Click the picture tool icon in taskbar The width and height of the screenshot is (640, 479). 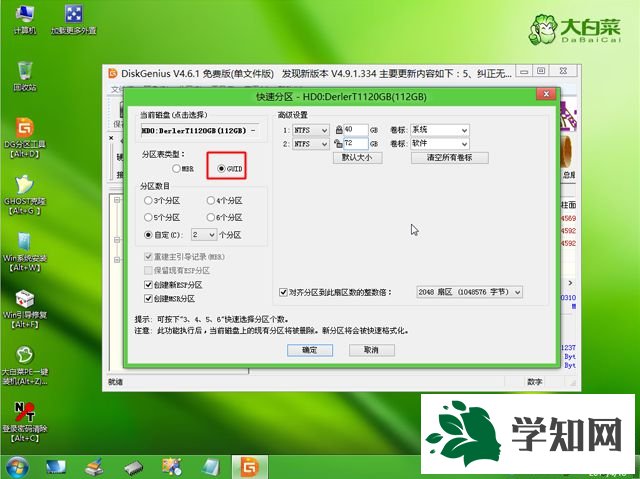(172, 467)
